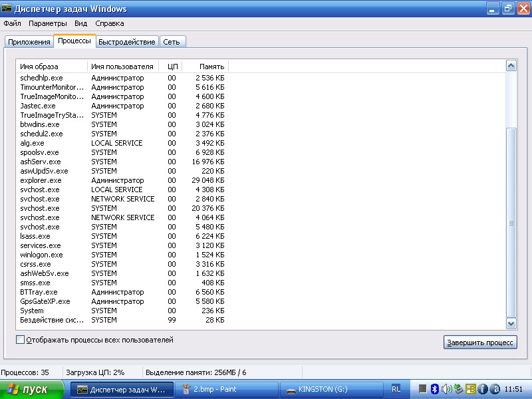The height and width of the screenshot is (399, 532).
Task: Click the Safely Remove Hardware tray icon
Action: 458,389
